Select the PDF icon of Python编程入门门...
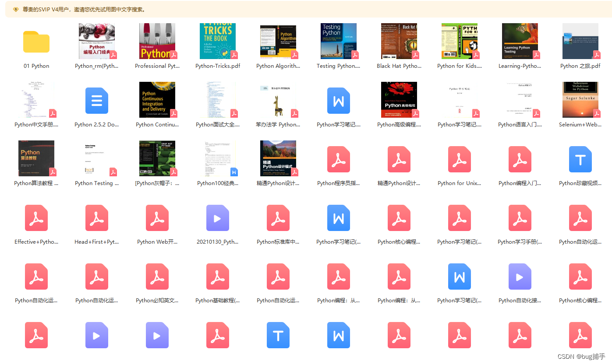Viewport: 612px width, 364px height. coord(520,159)
